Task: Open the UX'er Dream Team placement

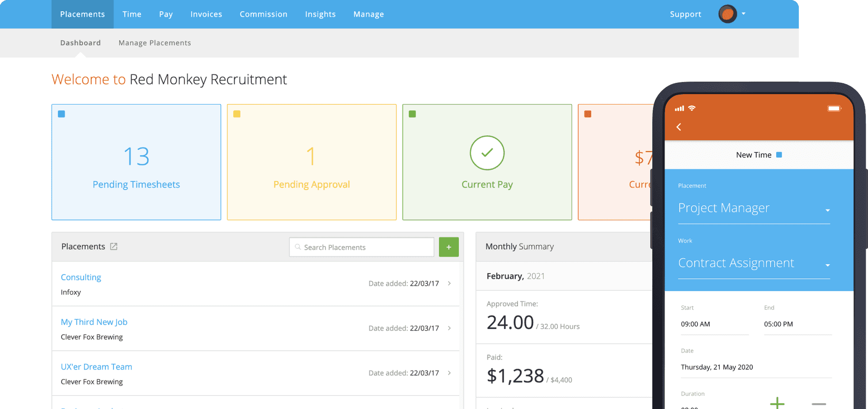Action: point(96,366)
